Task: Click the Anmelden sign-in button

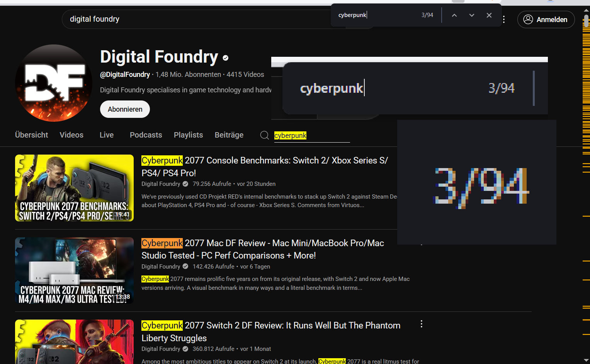Action: click(x=546, y=19)
